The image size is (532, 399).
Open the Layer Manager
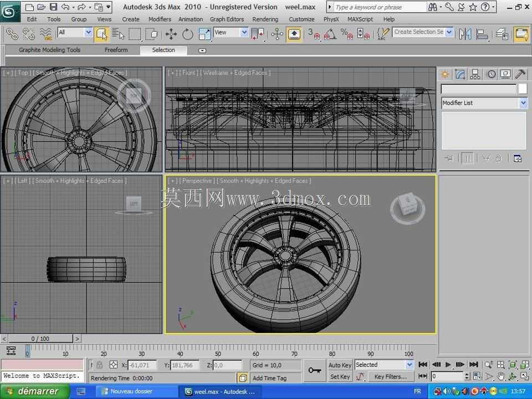502,34
